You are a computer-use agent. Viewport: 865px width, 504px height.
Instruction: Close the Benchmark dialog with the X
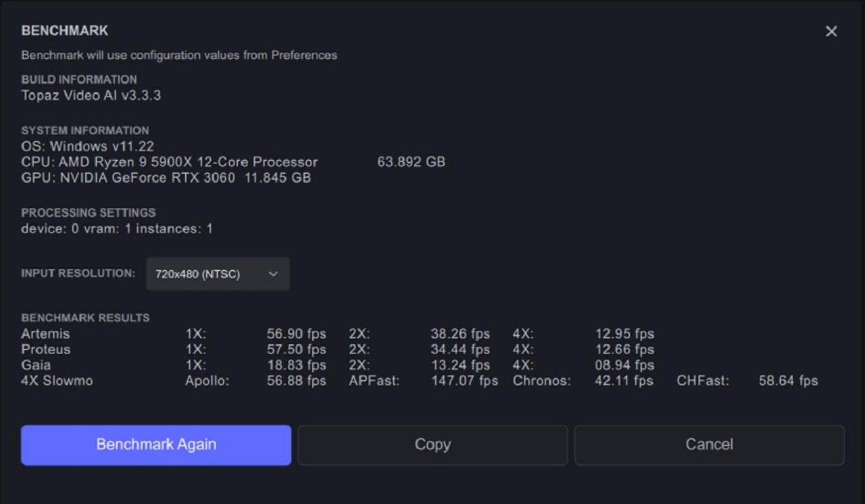[831, 32]
